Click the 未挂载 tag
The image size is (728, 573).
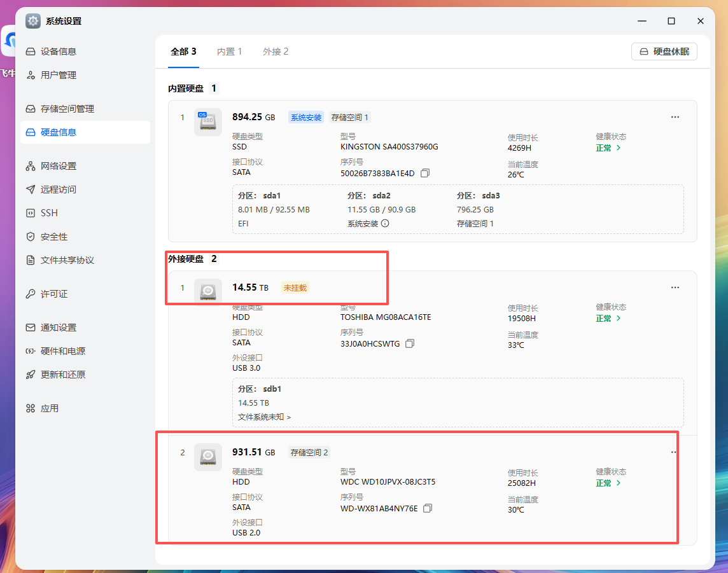pyautogui.click(x=295, y=287)
